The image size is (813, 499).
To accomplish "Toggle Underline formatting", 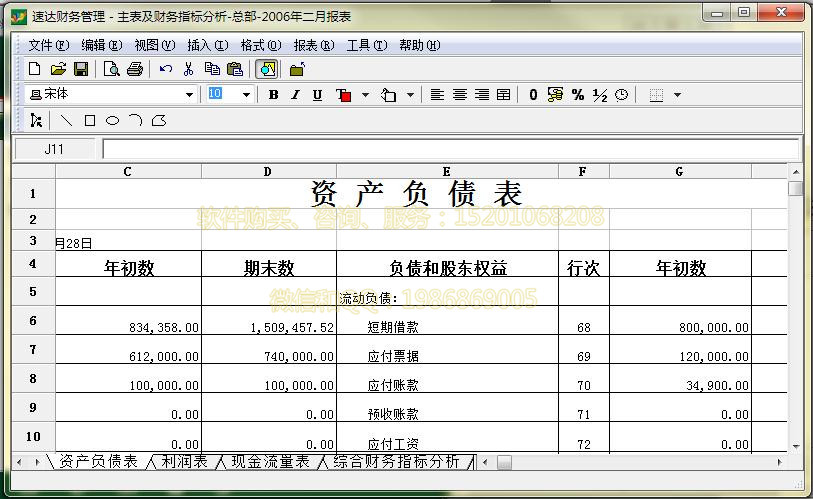I will pyautogui.click(x=317, y=95).
